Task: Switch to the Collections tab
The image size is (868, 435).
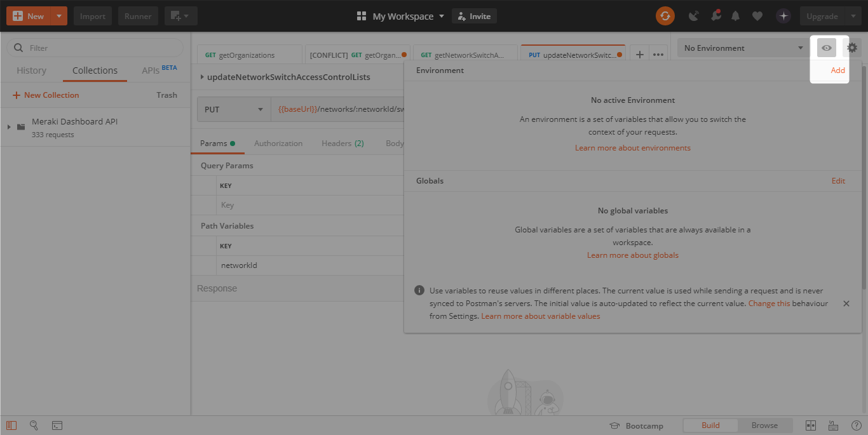Action: pos(95,70)
